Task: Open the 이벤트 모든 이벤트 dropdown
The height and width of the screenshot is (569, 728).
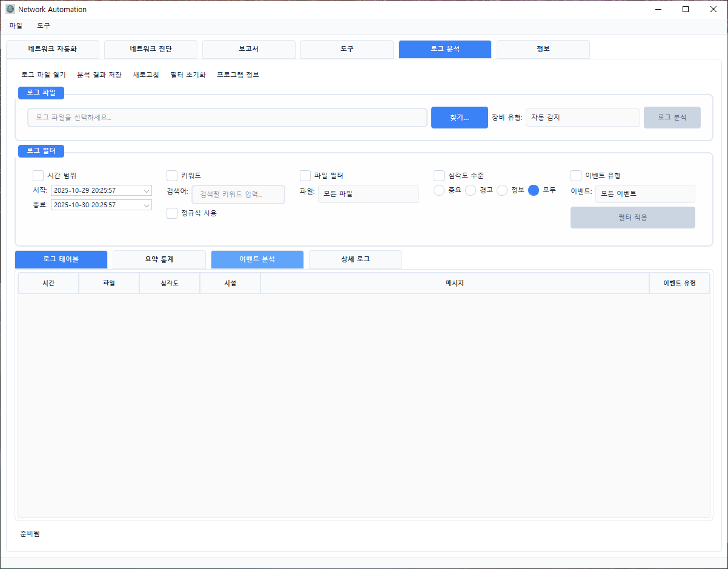Action: 644,194
